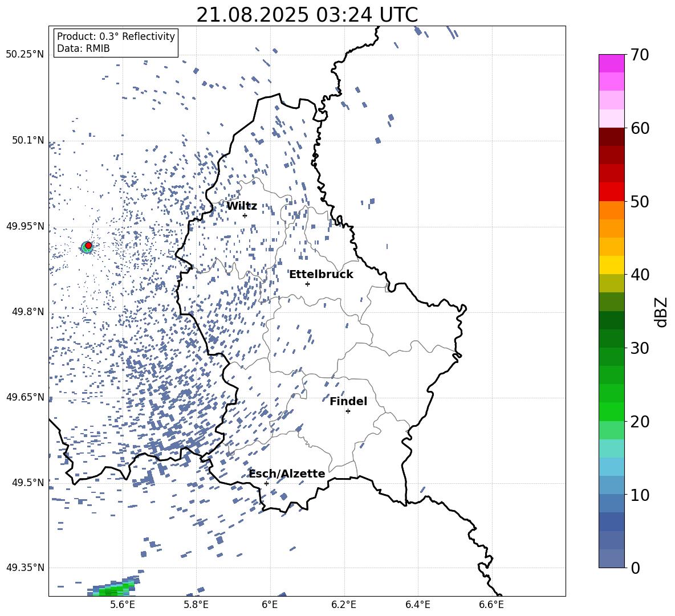Click the Esch/Alzette station cross marker
675x616 pixels.
(x=266, y=483)
